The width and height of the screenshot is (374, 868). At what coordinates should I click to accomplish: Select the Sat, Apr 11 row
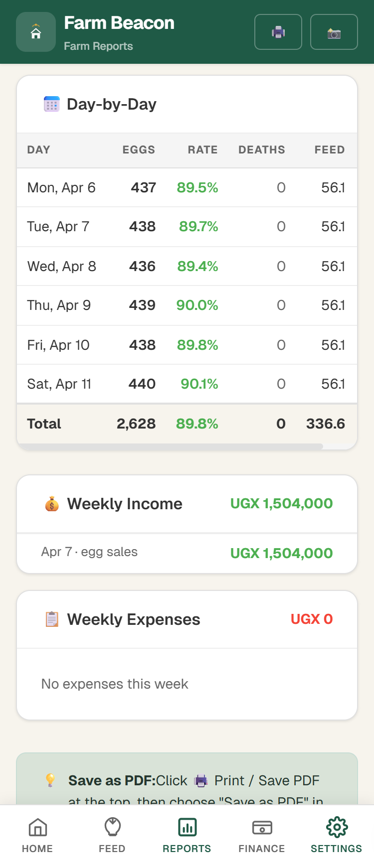[x=187, y=384]
